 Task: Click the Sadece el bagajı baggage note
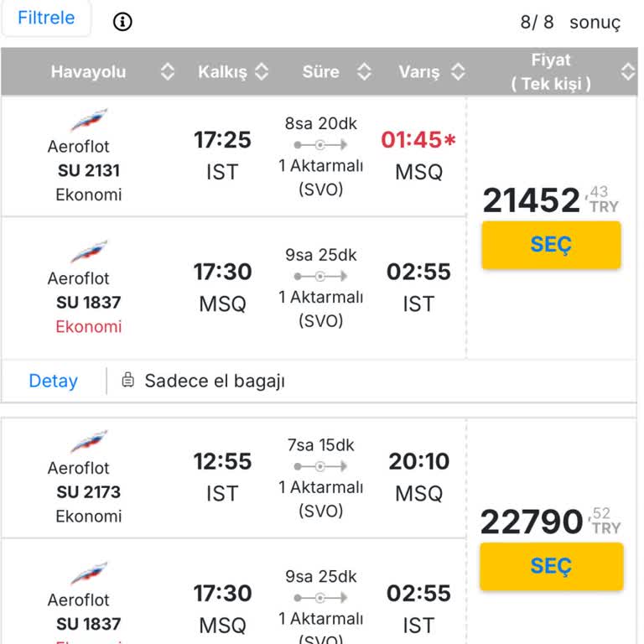[x=215, y=381]
